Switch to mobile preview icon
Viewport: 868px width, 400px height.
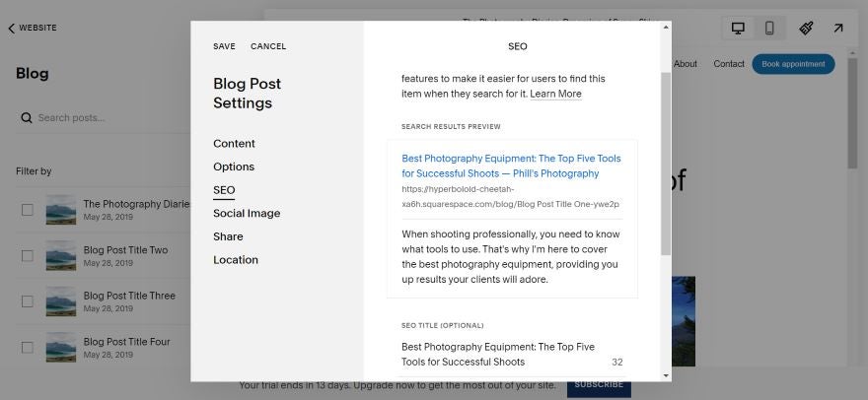(x=769, y=29)
